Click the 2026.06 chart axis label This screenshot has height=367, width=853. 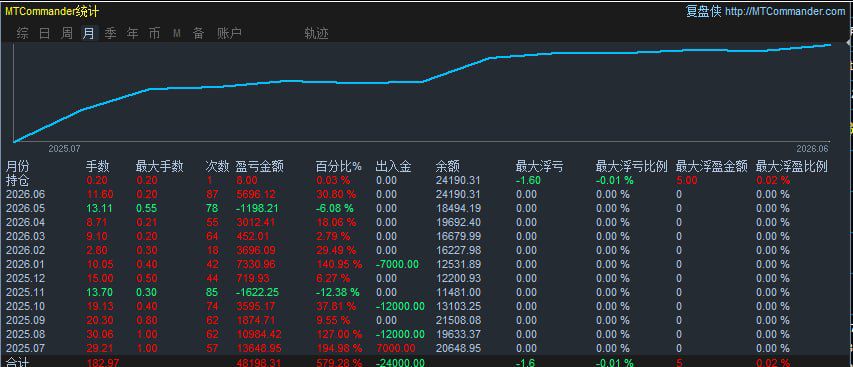pyautogui.click(x=812, y=148)
